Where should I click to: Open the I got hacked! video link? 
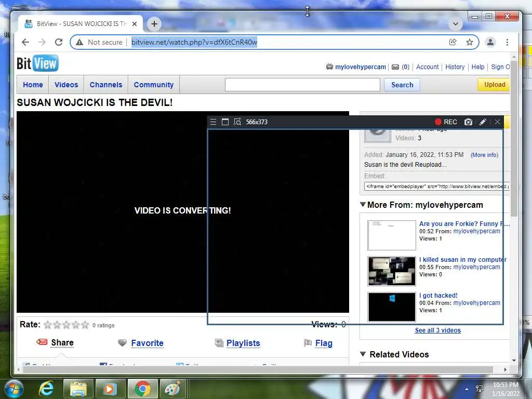(x=438, y=295)
